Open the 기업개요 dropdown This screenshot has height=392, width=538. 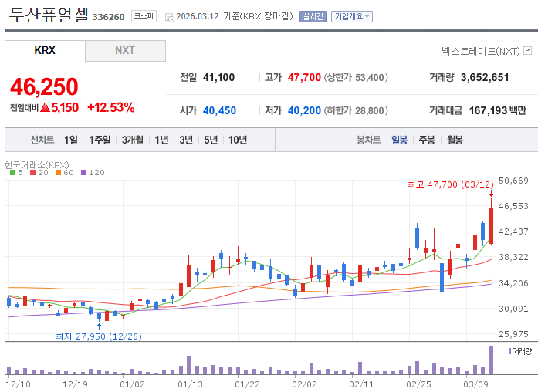(352, 16)
